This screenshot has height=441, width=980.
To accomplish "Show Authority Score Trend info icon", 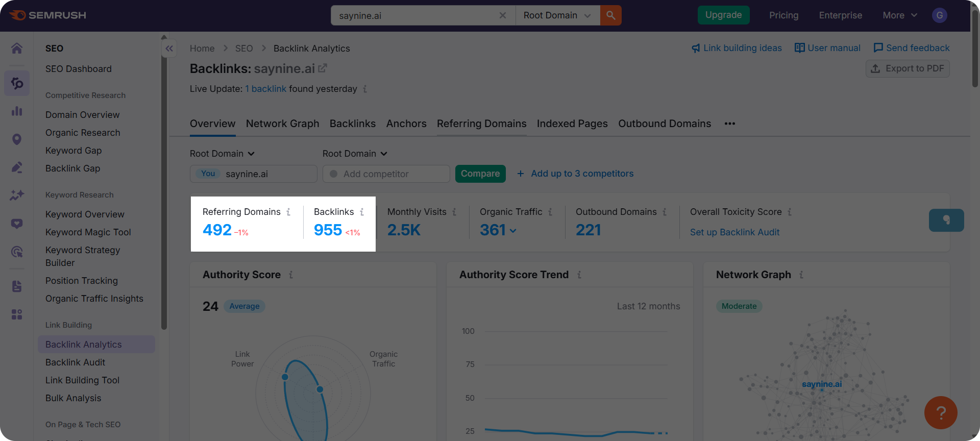I will click(x=579, y=275).
